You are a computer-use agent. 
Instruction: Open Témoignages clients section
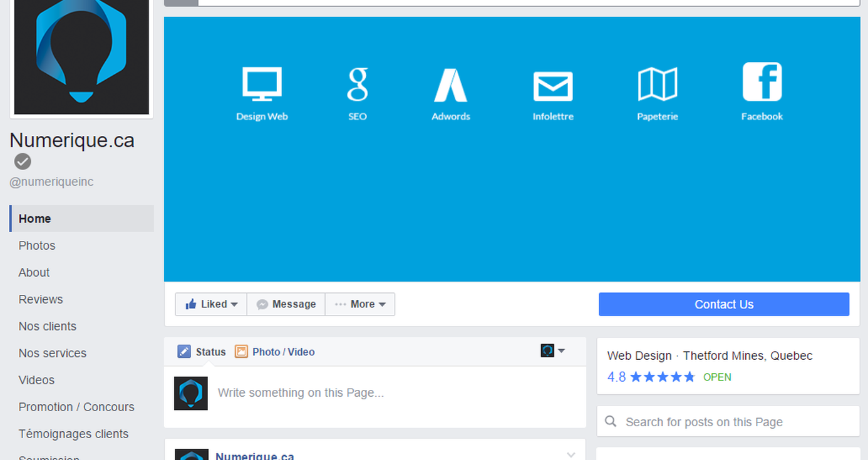73,434
